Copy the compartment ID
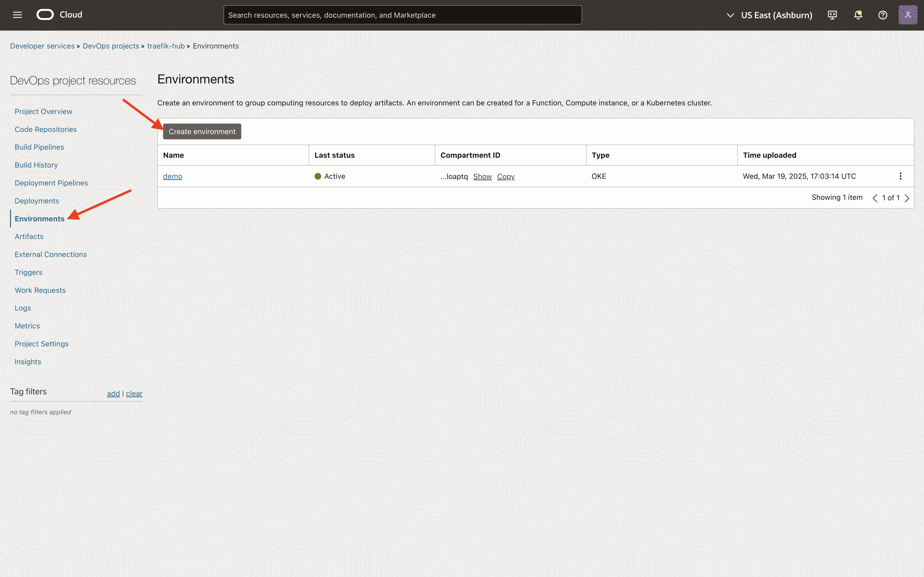This screenshot has height=577, width=924. tap(506, 176)
